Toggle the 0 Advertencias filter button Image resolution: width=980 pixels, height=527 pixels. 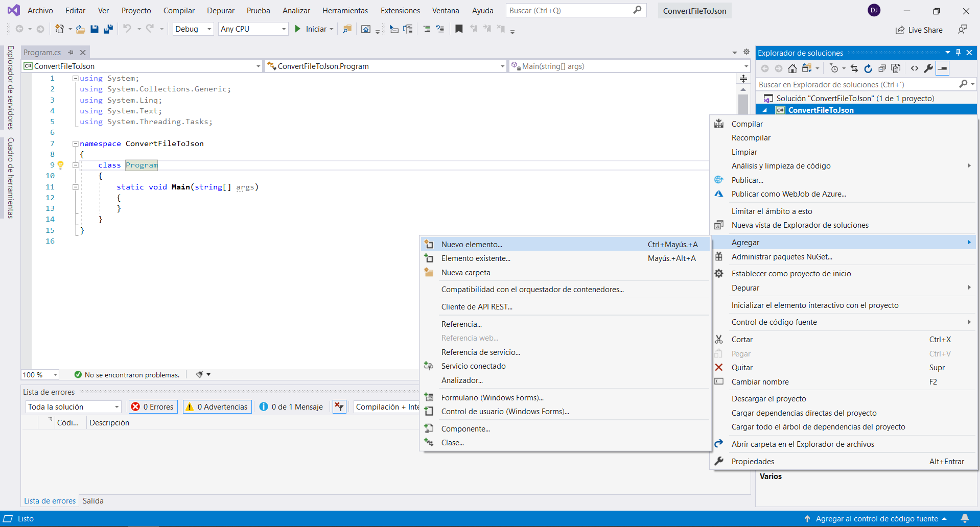coord(217,407)
